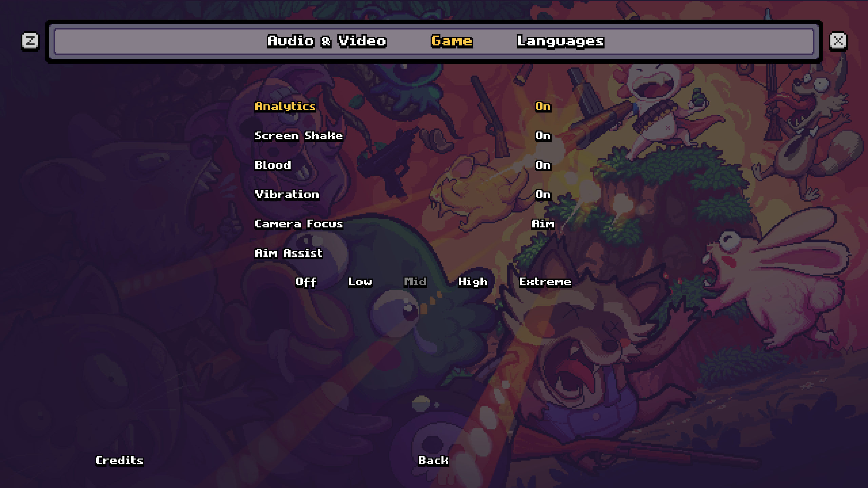The width and height of the screenshot is (868, 488).
Task: Toggle Blood setting Off
Action: 542,164
